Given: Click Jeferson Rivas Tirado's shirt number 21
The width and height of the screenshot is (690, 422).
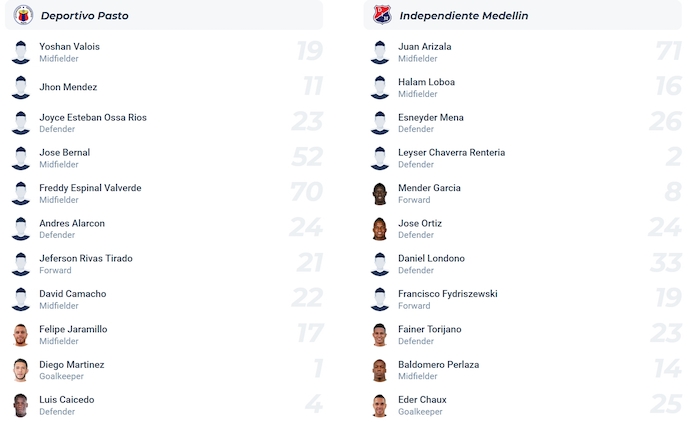Looking at the screenshot, I should click(307, 264).
